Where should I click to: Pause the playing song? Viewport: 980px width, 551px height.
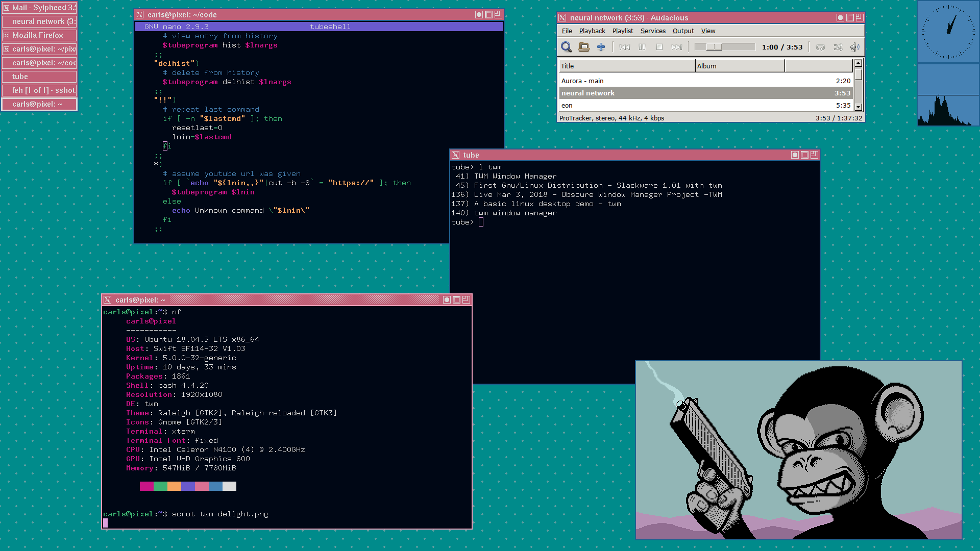(x=642, y=47)
